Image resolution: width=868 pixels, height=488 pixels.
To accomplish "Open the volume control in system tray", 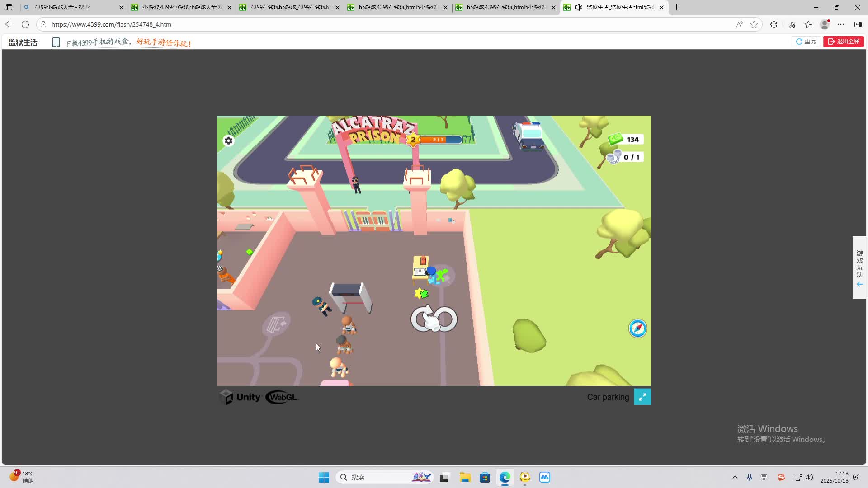I will (x=809, y=477).
